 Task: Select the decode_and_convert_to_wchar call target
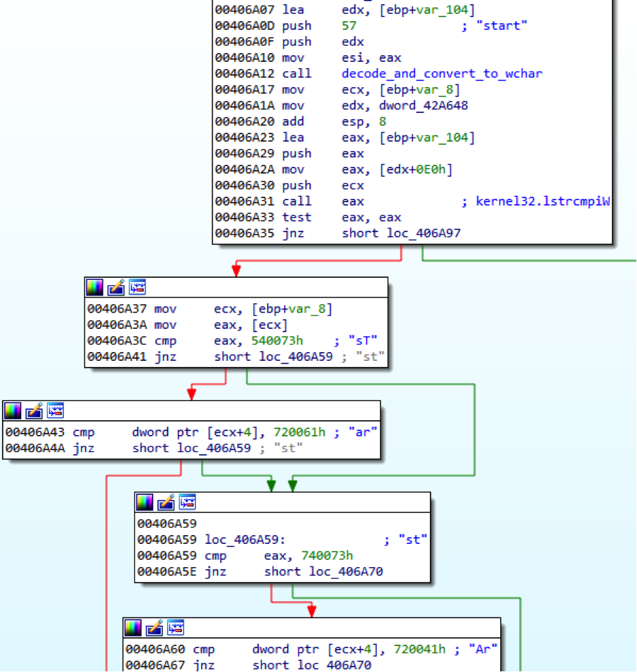point(441,74)
